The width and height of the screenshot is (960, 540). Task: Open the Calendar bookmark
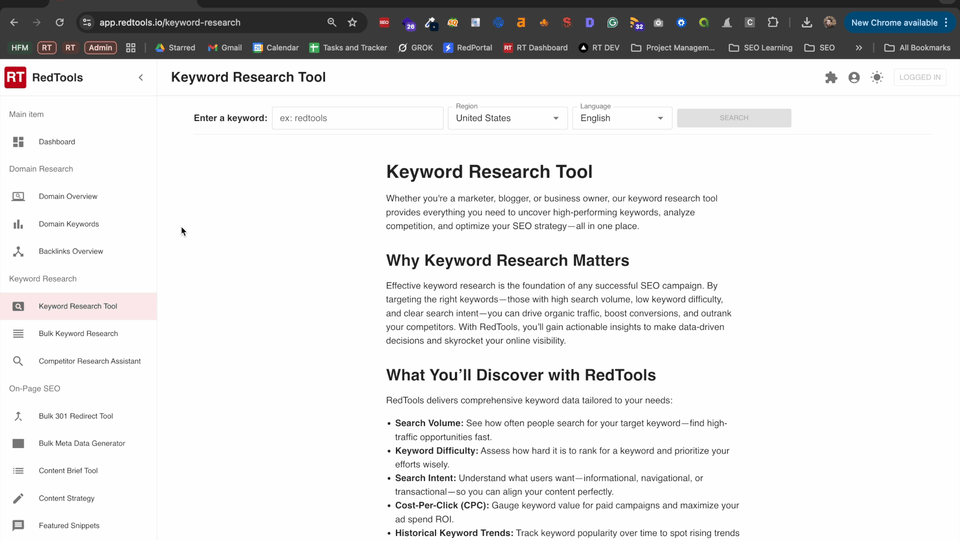pyautogui.click(x=276, y=48)
